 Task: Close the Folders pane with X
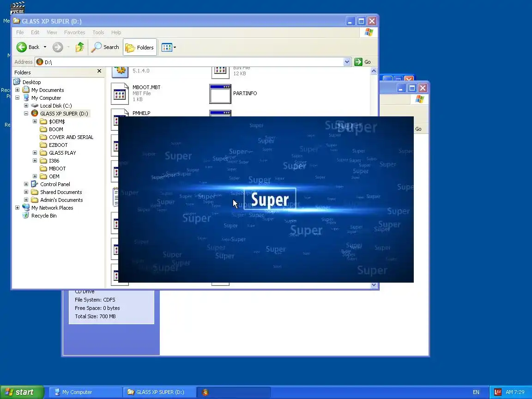pos(99,71)
